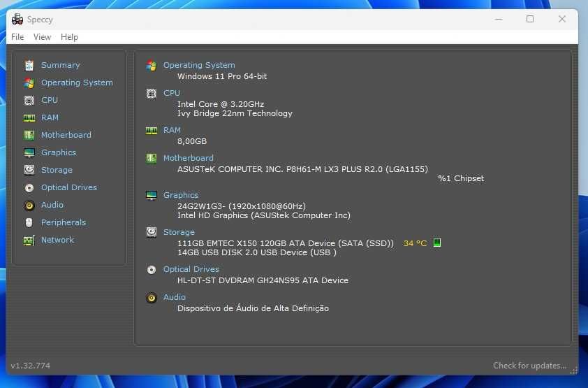Click the Summary clipboard icon in sidebar

[29, 65]
